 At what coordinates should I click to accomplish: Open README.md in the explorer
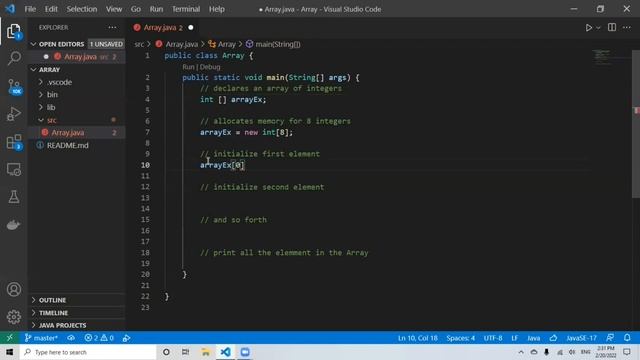[67, 145]
